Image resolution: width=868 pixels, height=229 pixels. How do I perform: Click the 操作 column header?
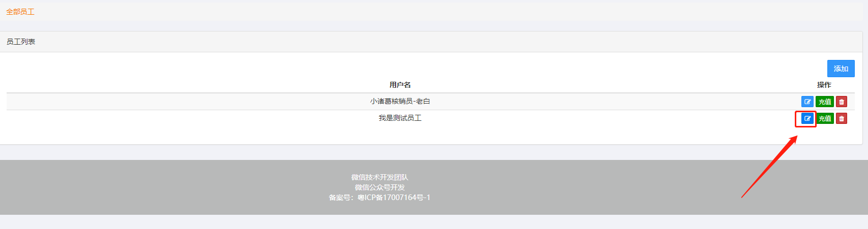coord(824,85)
